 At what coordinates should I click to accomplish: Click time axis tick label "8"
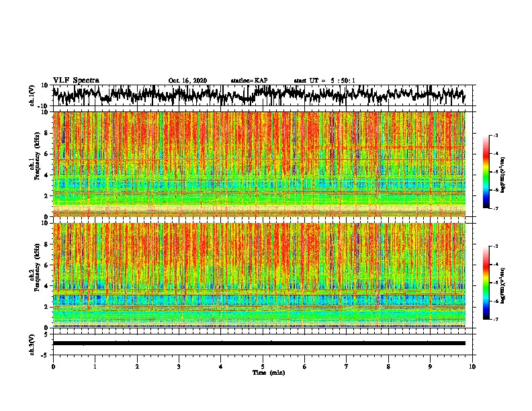388,367
